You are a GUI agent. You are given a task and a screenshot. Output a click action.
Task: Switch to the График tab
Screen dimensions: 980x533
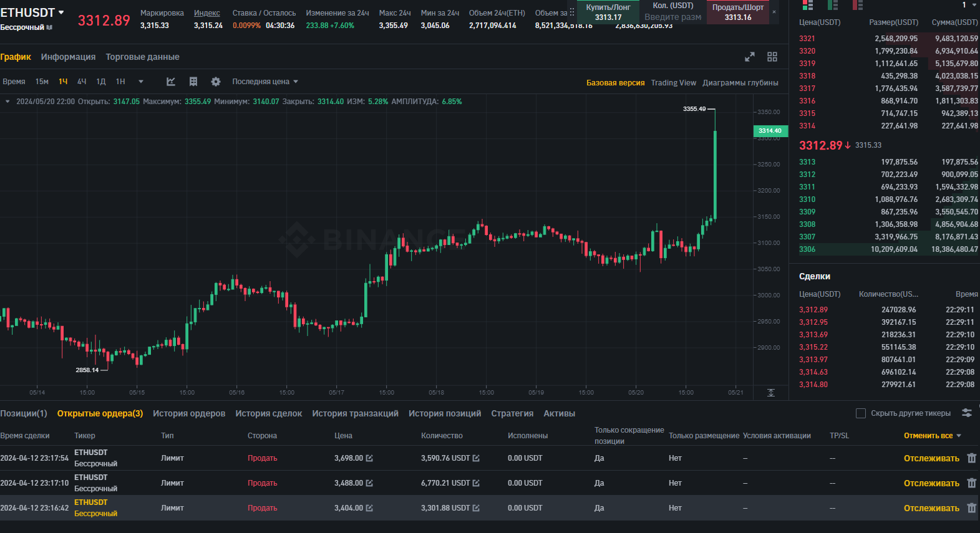(x=16, y=57)
